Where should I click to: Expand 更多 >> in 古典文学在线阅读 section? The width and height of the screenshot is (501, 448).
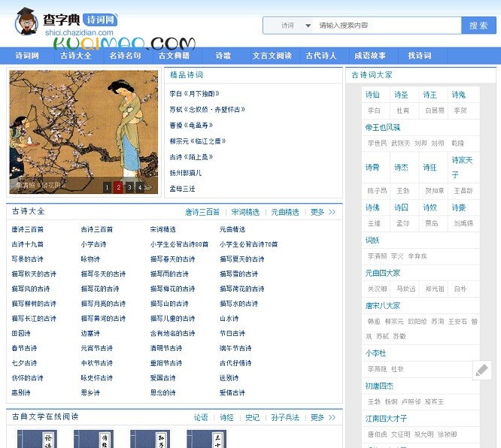(x=323, y=417)
